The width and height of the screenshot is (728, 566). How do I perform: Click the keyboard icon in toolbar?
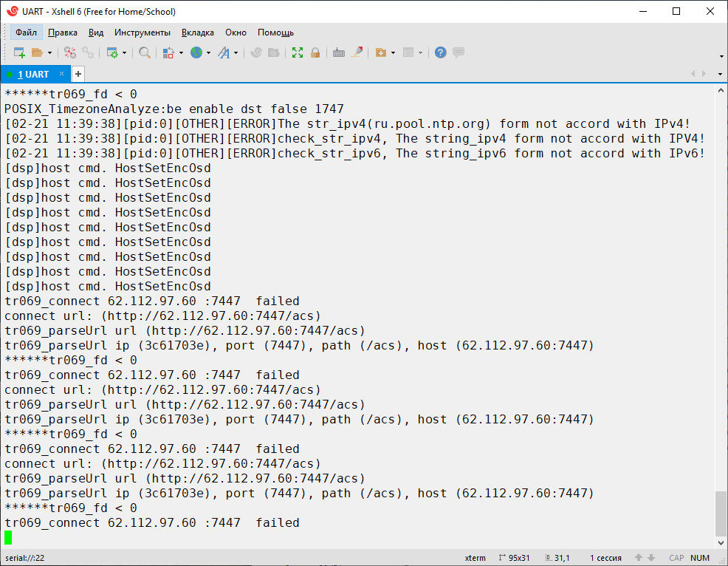point(339,52)
